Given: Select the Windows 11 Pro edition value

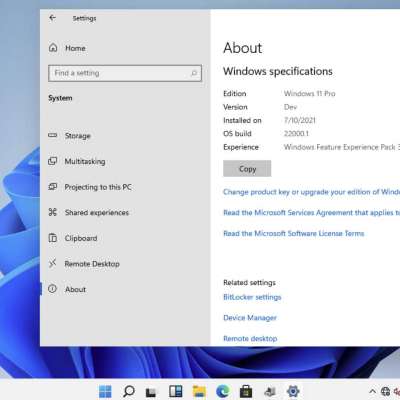Looking at the screenshot, I should 310,94.
